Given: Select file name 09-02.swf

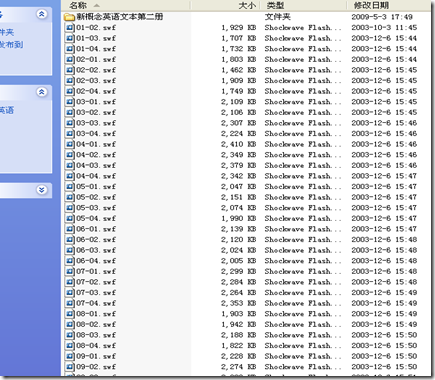Looking at the screenshot, I should tap(96, 367).
